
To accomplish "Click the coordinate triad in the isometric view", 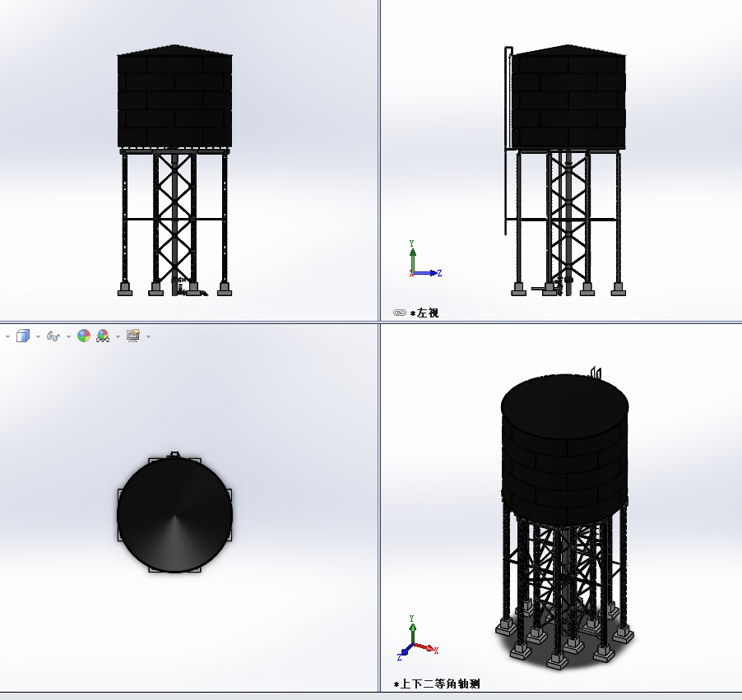I will point(418,638).
